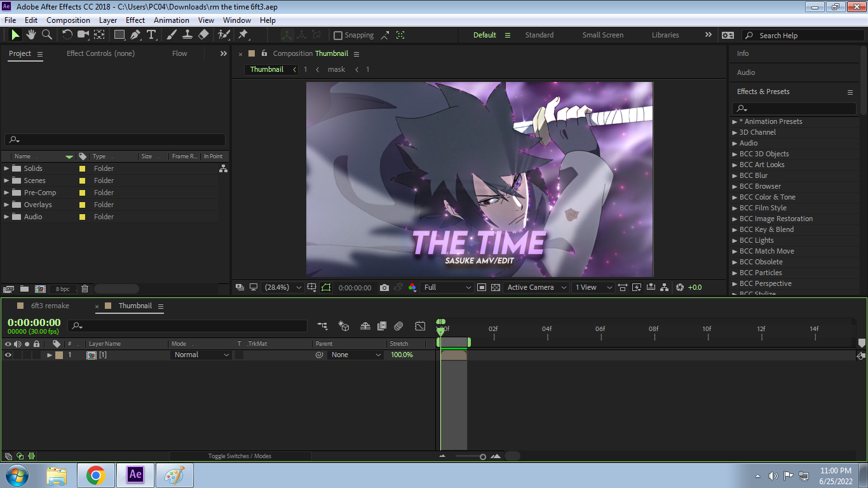The width and height of the screenshot is (868, 488).
Task: Switch to the Libraries workspace
Action: click(x=665, y=35)
